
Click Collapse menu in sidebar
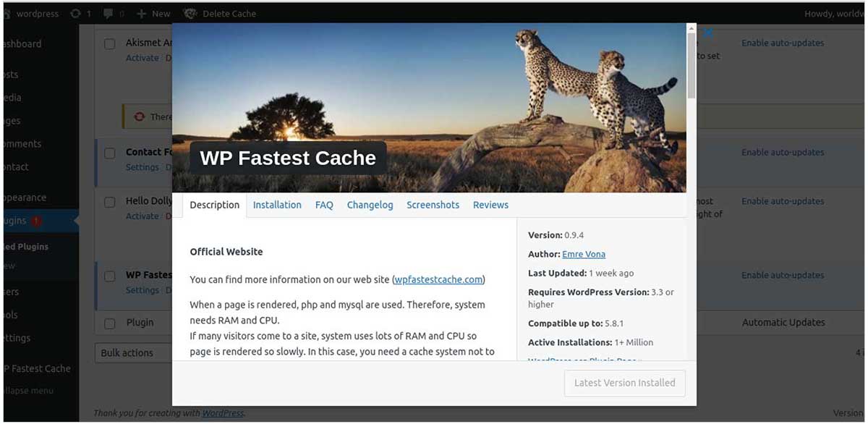(29, 391)
